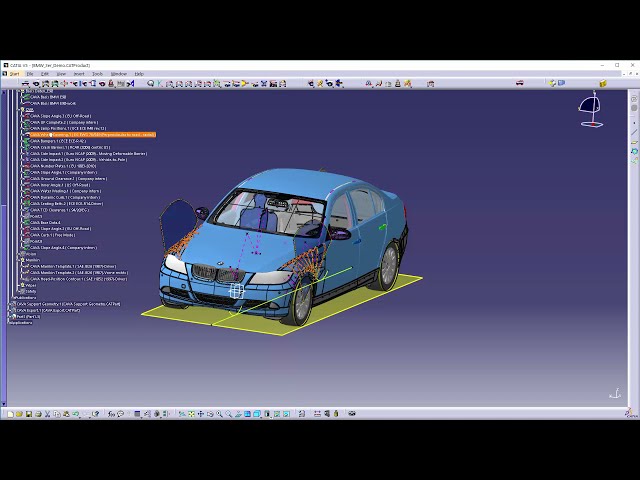Select CAVA Number Plates.1 in the tree
This screenshot has width=640, height=480.
tap(63, 166)
